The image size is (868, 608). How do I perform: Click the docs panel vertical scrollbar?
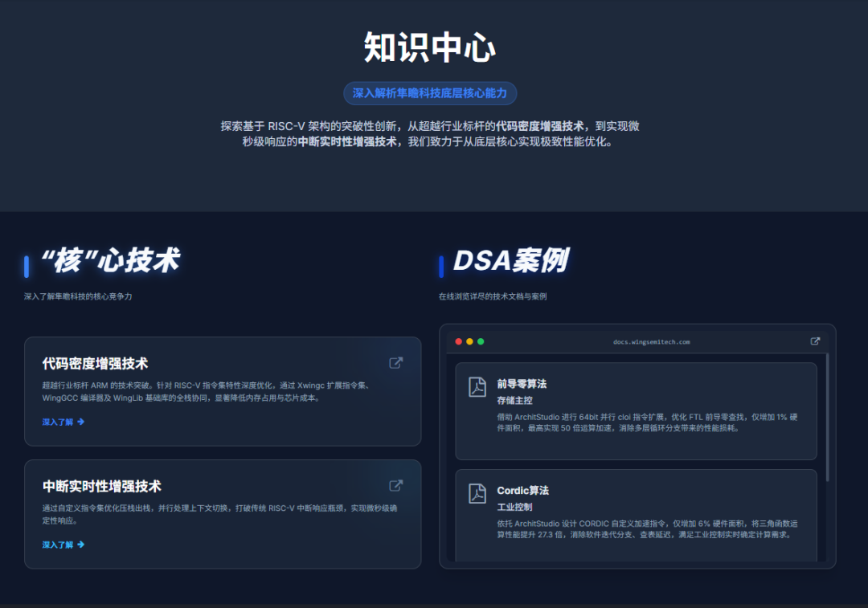(828, 418)
